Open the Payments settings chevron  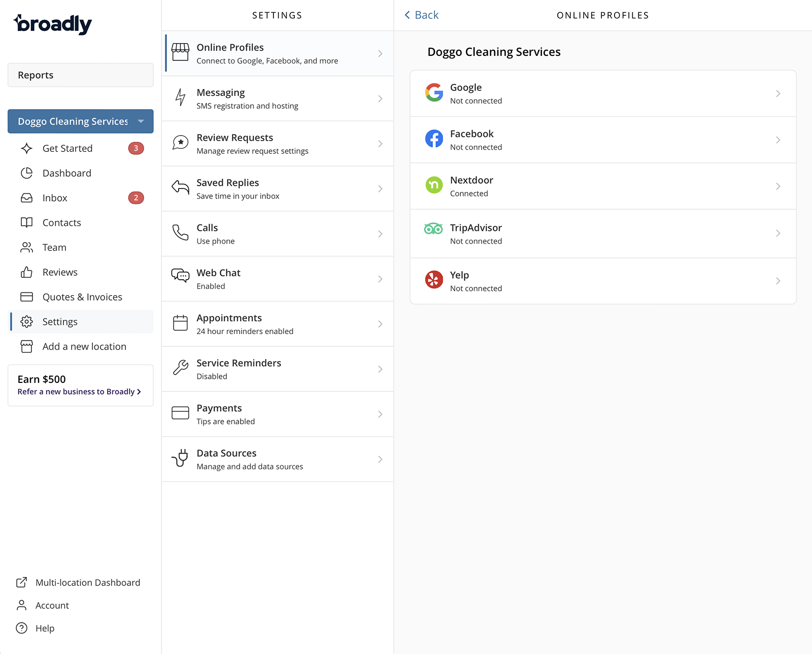(x=380, y=414)
